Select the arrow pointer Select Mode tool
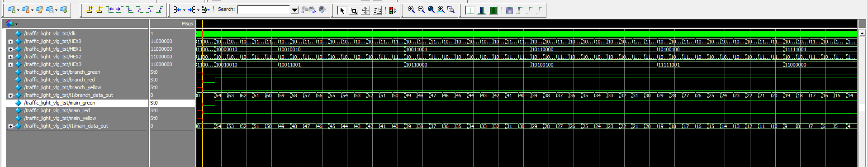 pos(342,10)
